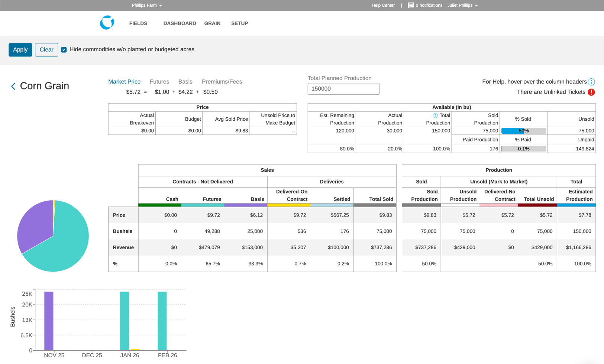Select the Basis tab
604x364 pixels.
[185, 82]
